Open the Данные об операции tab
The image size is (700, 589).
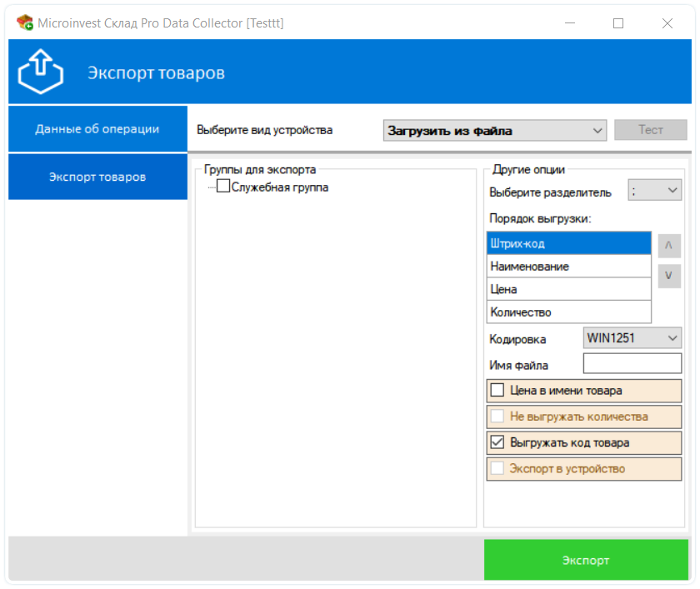97,129
